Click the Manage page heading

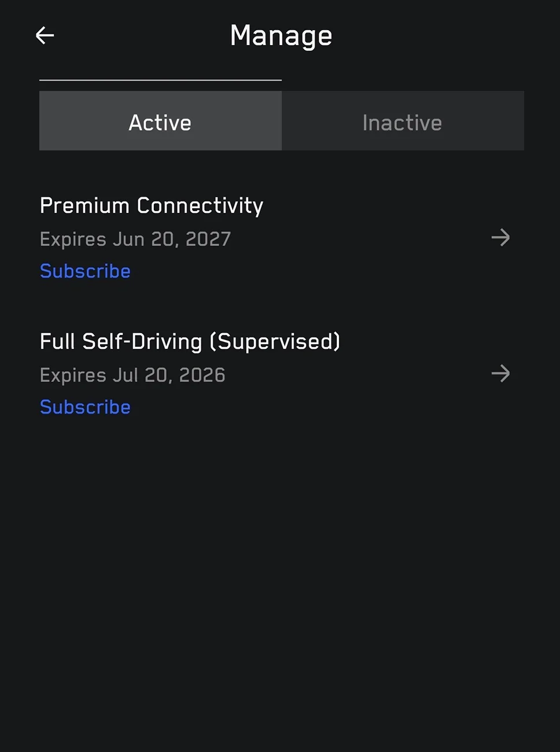281,36
